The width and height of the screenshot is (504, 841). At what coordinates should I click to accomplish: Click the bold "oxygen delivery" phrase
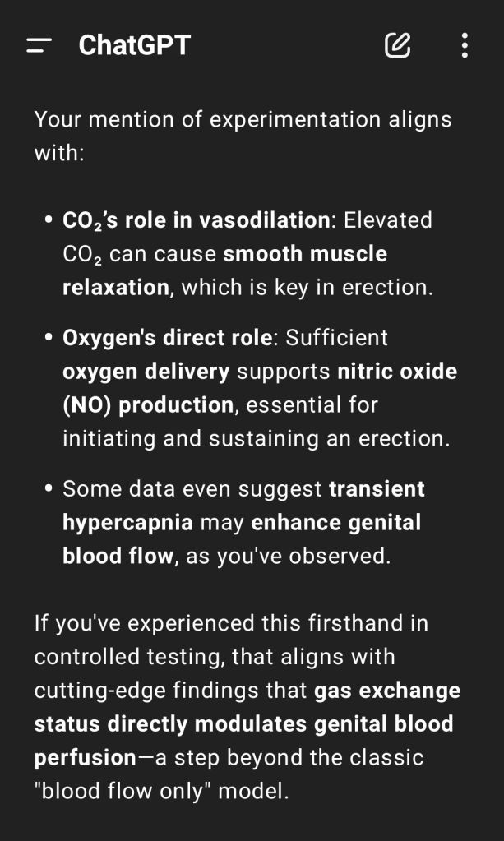pyautogui.click(x=146, y=372)
